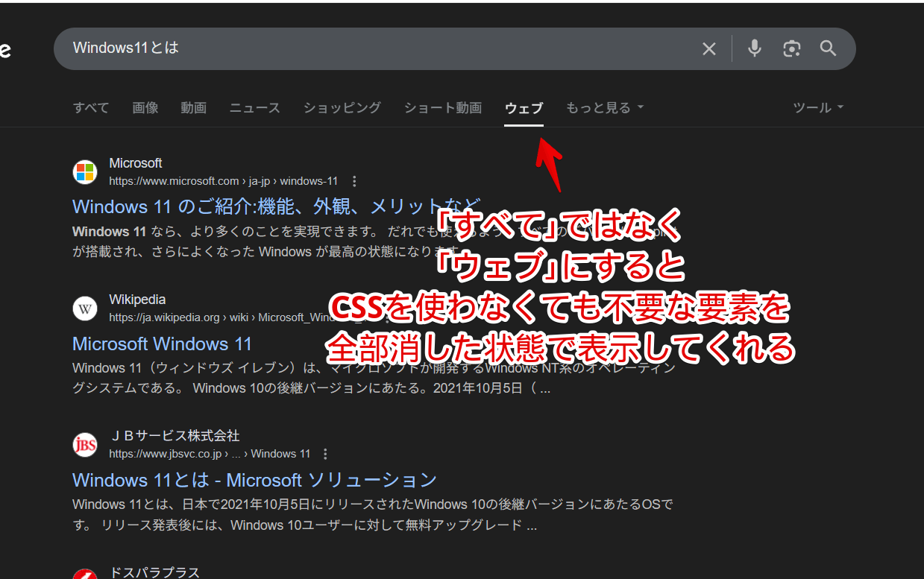924x579 pixels.
Task: Click the JBS result favicon
Action: coord(85,445)
